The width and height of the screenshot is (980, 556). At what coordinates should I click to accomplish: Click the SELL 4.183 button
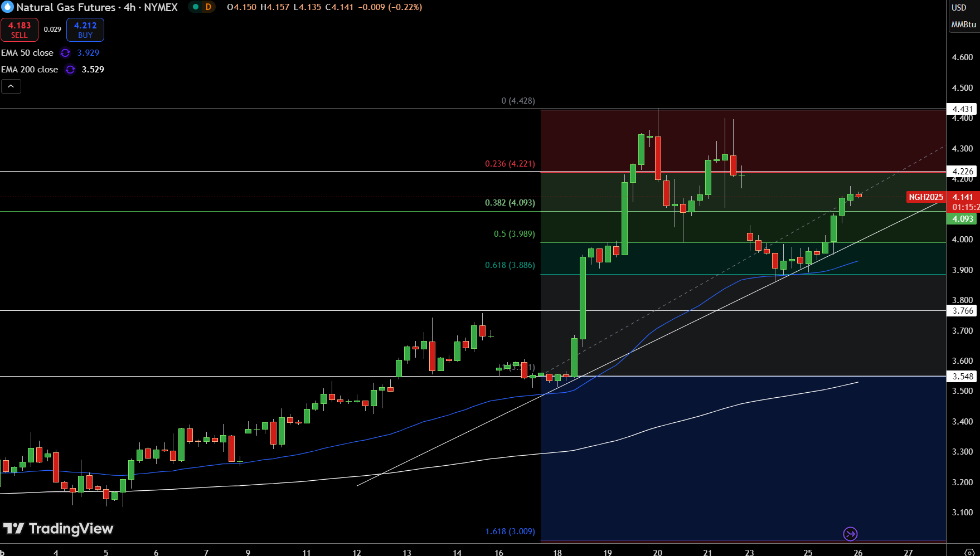coord(20,30)
